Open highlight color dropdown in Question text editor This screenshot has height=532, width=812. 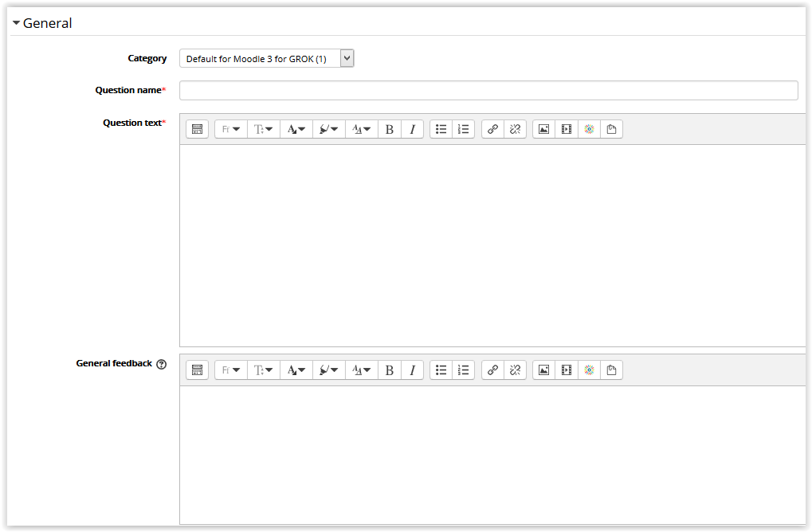pyautogui.click(x=329, y=129)
